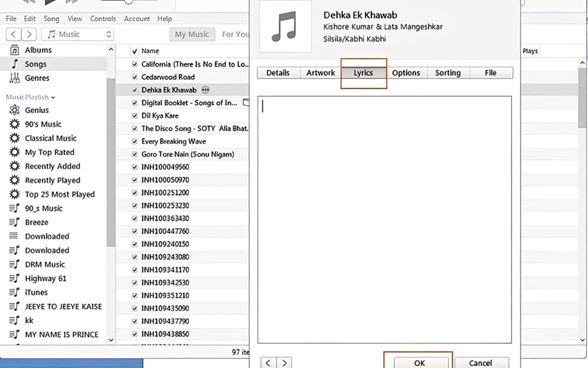This screenshot has width=588, height=368.
Task: Open the View menu
Action: pyautogui.click(x=75, y=19)
